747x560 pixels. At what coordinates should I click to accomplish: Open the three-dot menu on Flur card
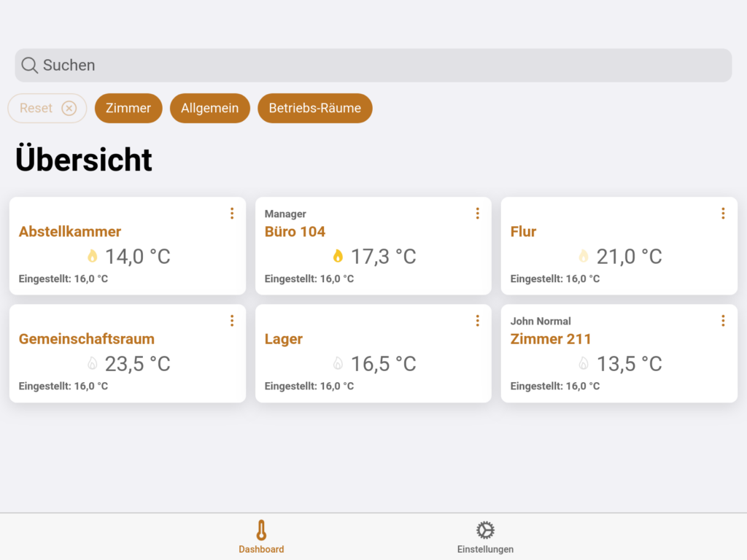click(x=723, y=213)
